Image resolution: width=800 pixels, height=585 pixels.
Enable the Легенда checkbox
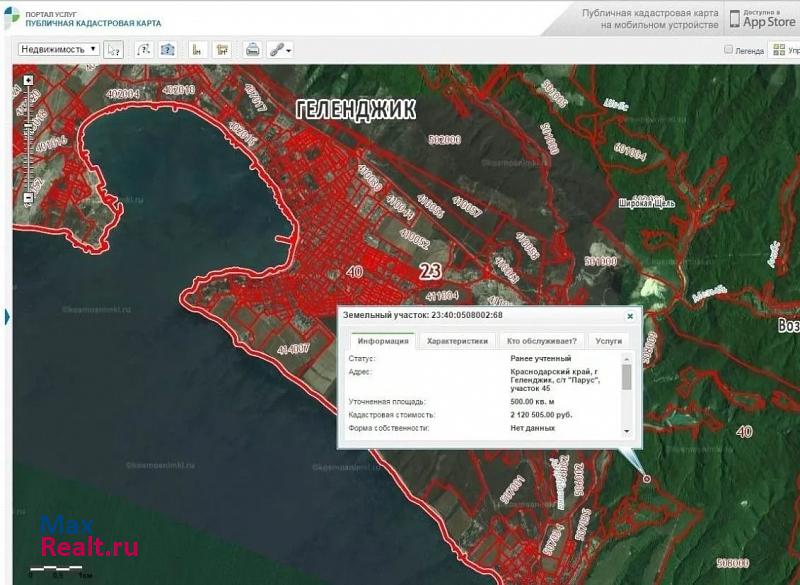pos(729,50)
